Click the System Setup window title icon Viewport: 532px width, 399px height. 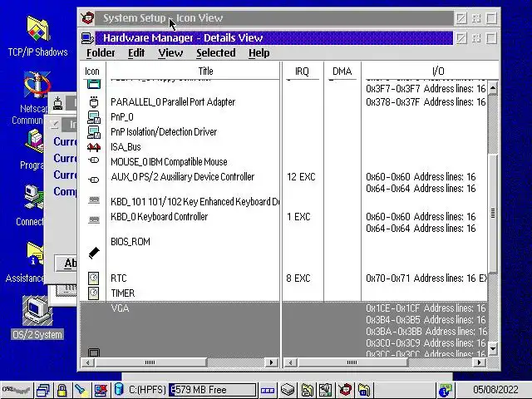pos(87,17)
